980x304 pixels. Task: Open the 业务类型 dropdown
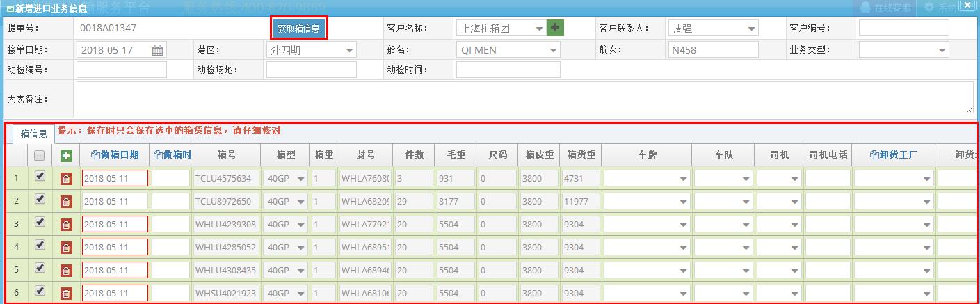(942, 50)
